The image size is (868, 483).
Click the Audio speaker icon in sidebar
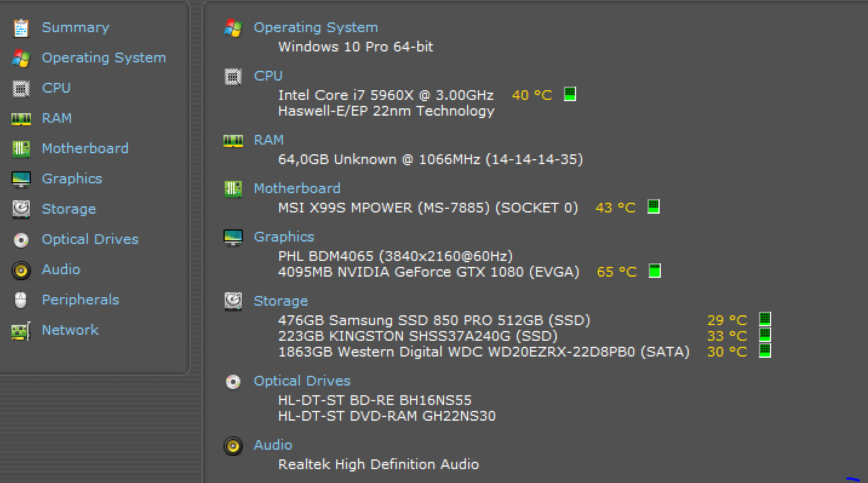point(21,270)
